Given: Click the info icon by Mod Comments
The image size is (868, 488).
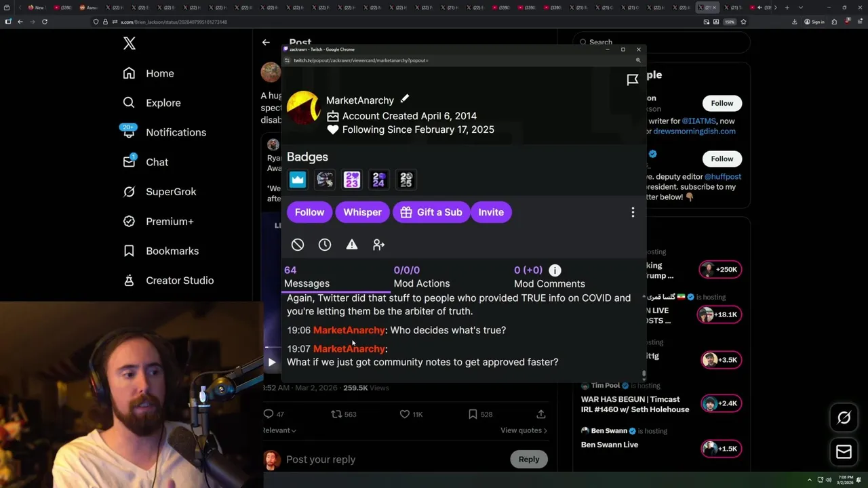Looking at the screenshot, I should [555, 270].
